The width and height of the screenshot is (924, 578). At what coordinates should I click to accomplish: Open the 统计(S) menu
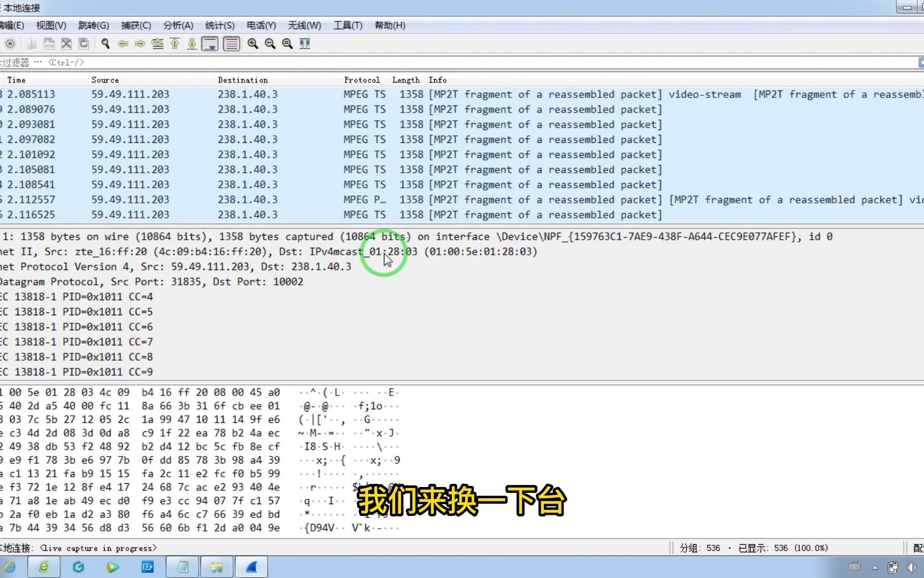tap(220, 26)
